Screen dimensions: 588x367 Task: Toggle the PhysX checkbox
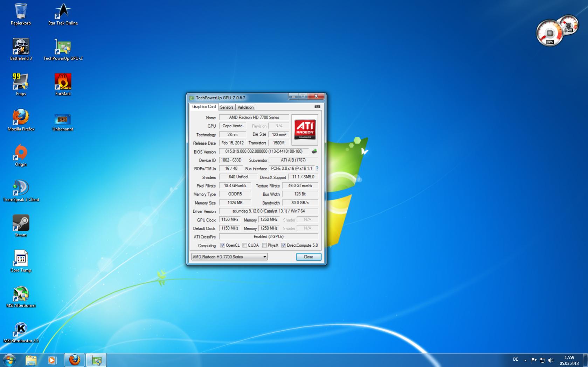point(264,245)
